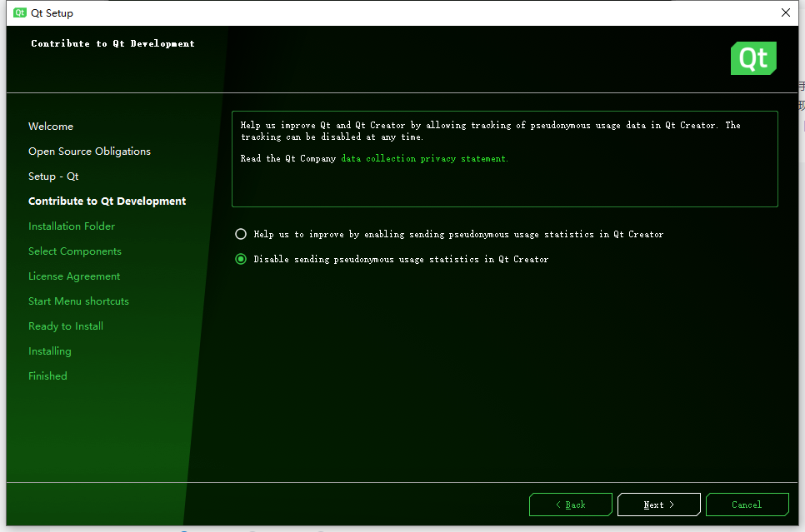Click Start Menu shortcuts step
The image size is (805, 532).
coord(78,301)
